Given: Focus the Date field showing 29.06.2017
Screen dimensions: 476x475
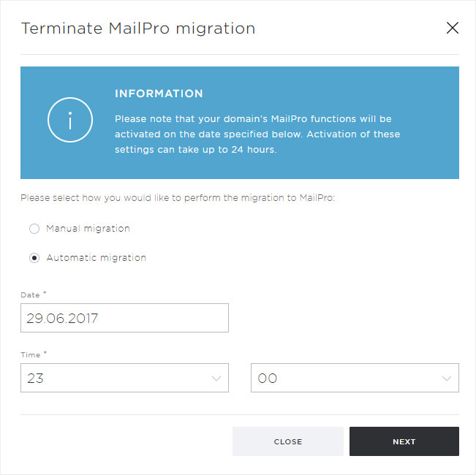Looking at the screenshot, I should point(124,318).
